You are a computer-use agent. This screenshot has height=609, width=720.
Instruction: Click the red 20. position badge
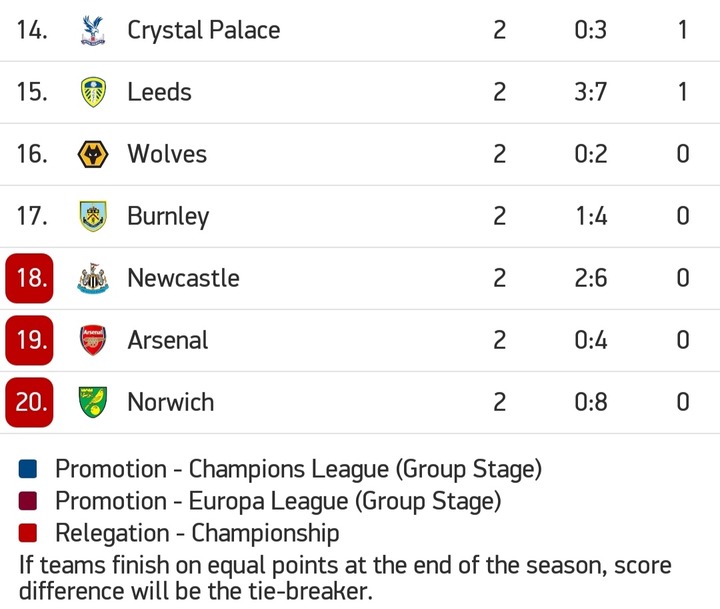click(x=29, y=402)
